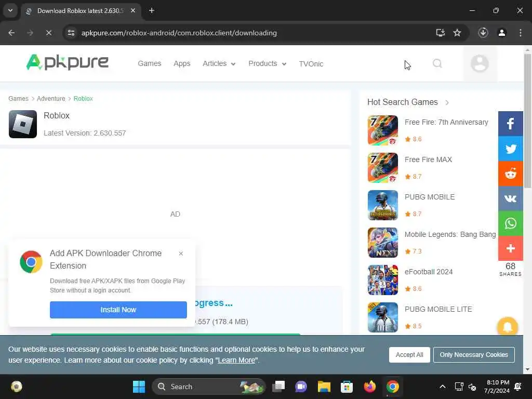The image size is (532, 399).
Task: Expand Hot Search Games chevron
Action: [x=447, y=102]
